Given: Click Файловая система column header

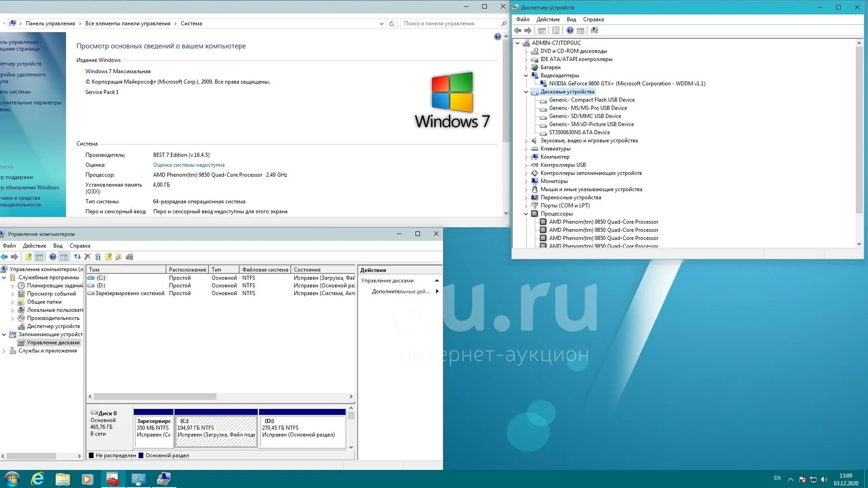Looking at the screenshot, I should coord(265,269).
